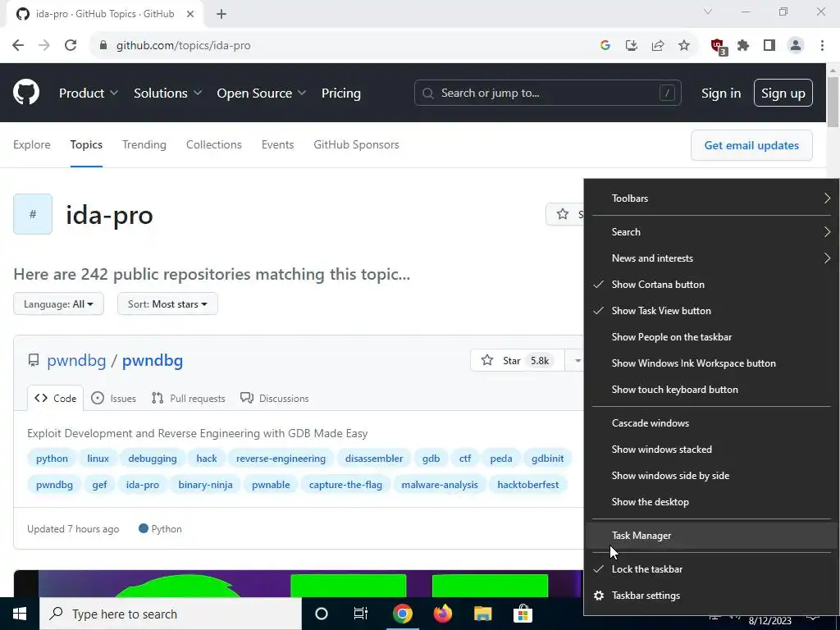Go back with the browser arrow
840x630 pixels.
(x=18, y=46)
